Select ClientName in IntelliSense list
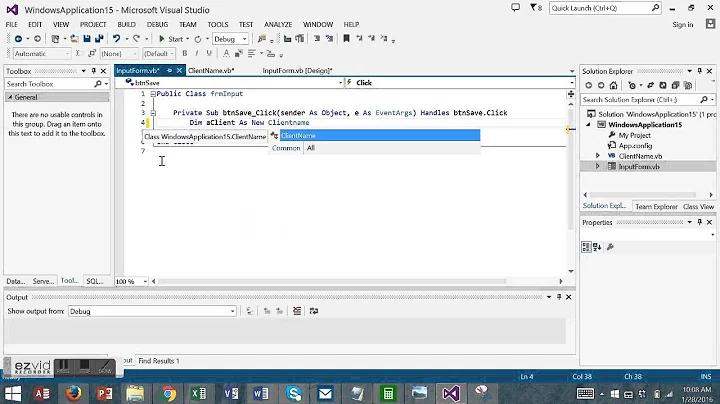 click(380, 135)
